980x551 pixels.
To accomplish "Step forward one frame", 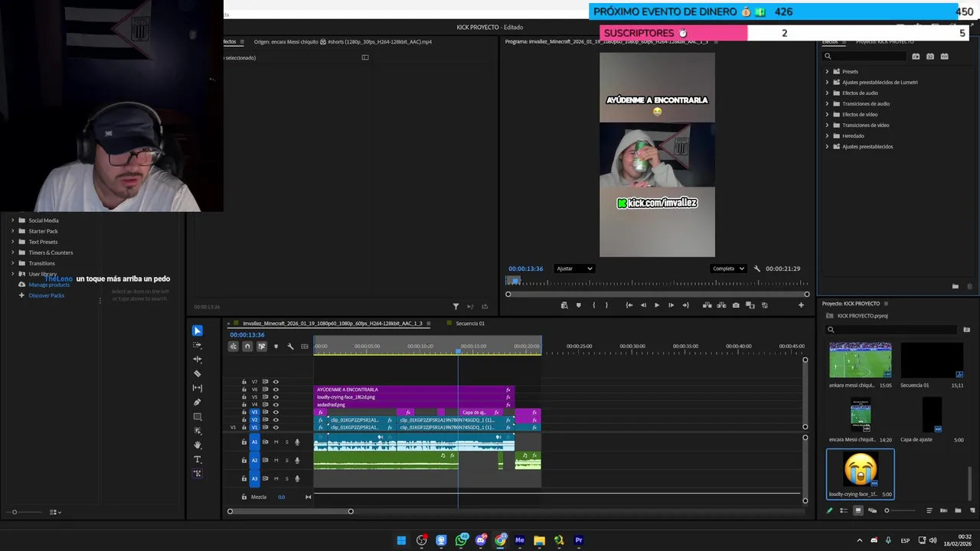I will [x=671, y=305].
